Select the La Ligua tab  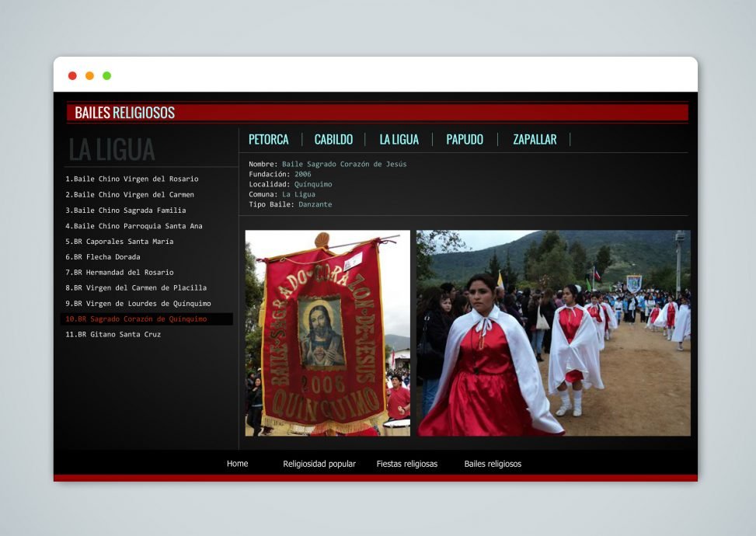[x=399, y=140]
